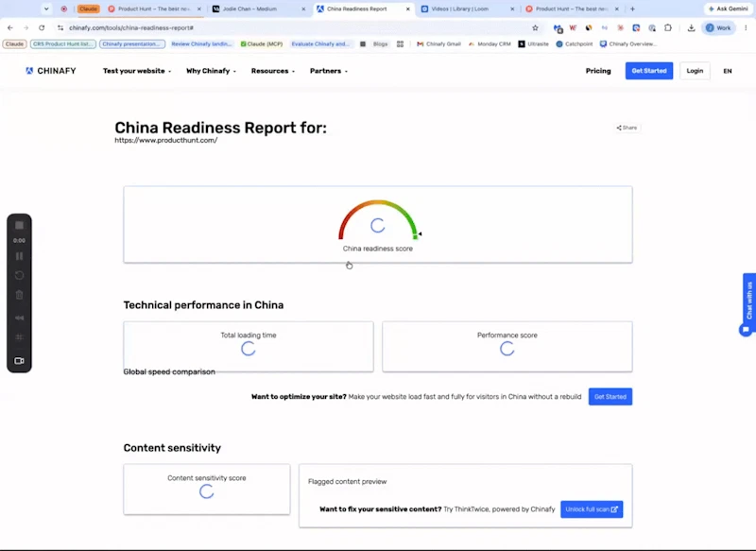The width and height of the screenshot is (756, 551).
Task: Open the Monday CRM bookmark
Action: (490, 43)
